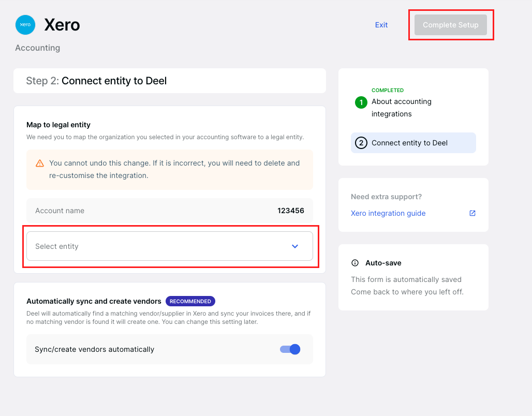532x416 pixels.
Task: Click the Complete Setup button
Action: pyautogui.click(x=451, y=25)
